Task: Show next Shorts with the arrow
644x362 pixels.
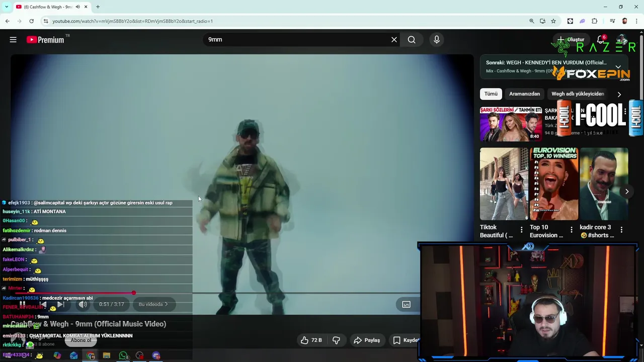Action: [626, 192]
